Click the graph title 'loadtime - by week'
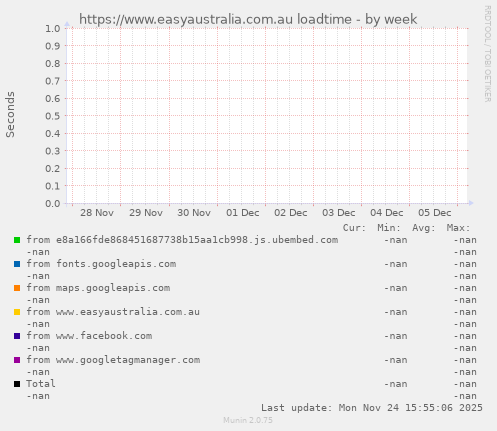 (357, 19)
